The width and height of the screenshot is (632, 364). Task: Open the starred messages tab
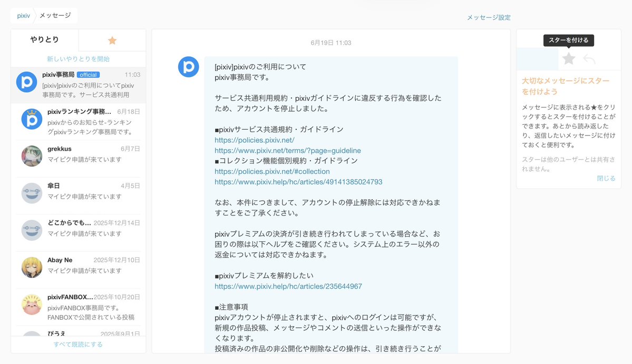tap(112, 40)
